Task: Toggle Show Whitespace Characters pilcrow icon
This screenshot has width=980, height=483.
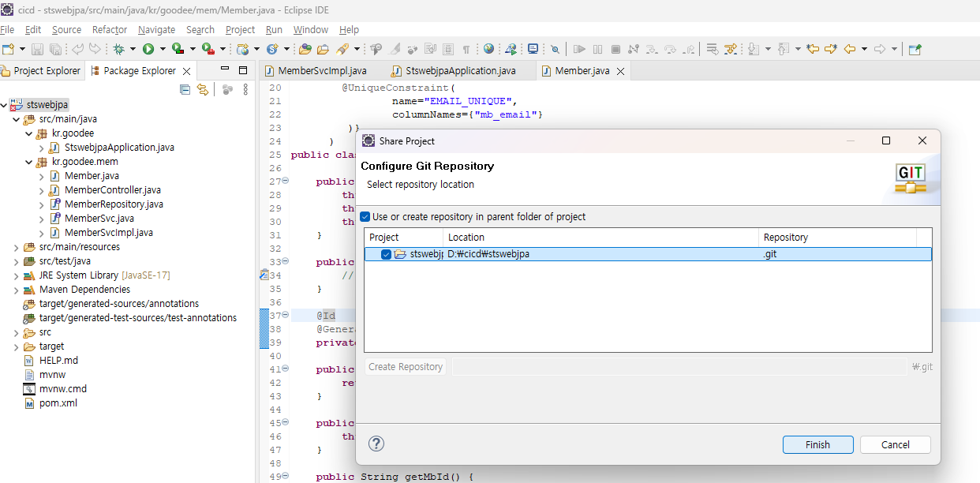Action: coord(466,49)
